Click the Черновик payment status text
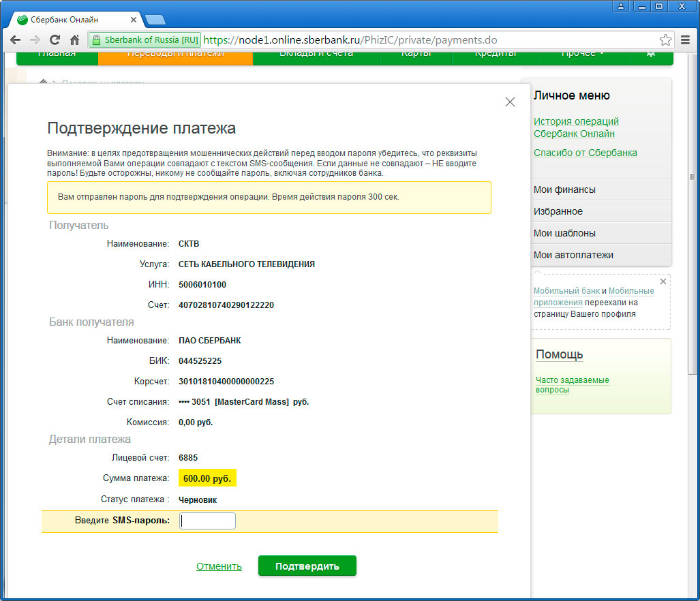 click(198, 500)
